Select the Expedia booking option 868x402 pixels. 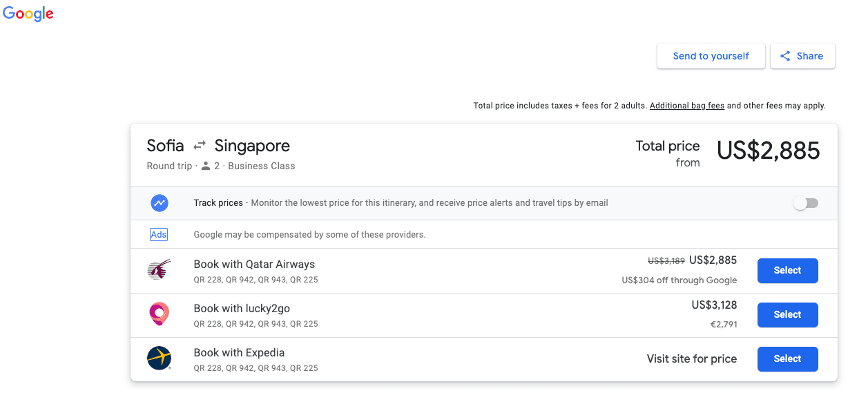[x=788, y=359]
